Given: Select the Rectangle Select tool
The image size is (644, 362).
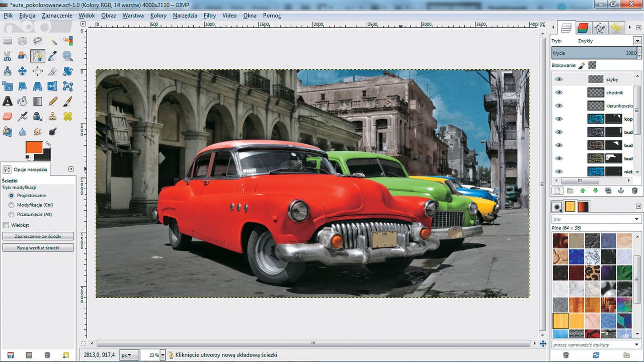Looking at the screenshot, I should pos(8,41).
